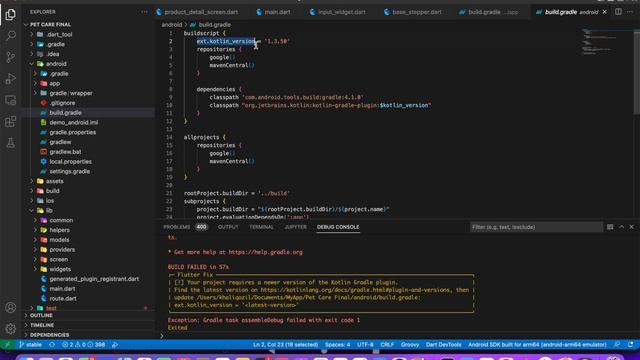640x360 pixels.
Task: Click the debug console filter input field
Action: tap(536, 227)
